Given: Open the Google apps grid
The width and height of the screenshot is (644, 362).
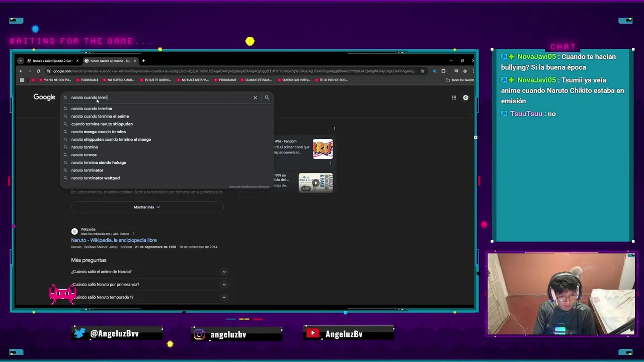Looking at the screenshot, I should [x=454, y=98].
